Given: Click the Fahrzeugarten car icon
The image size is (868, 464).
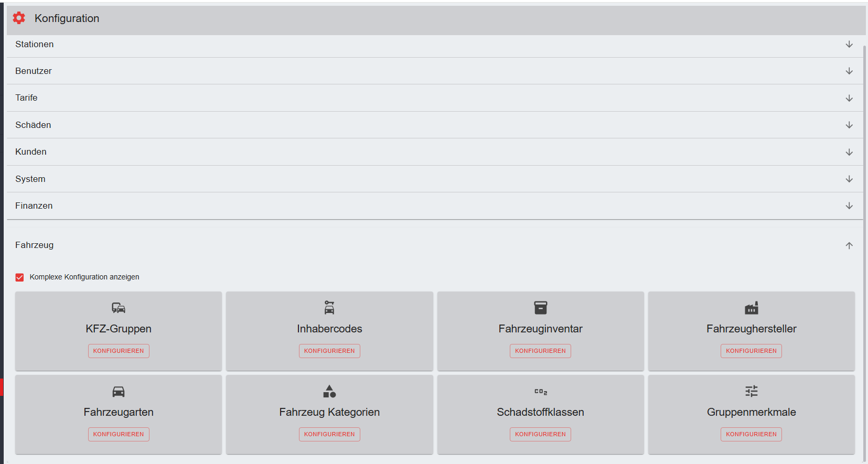Looking at the screenshot, I should tap(119, 391).
